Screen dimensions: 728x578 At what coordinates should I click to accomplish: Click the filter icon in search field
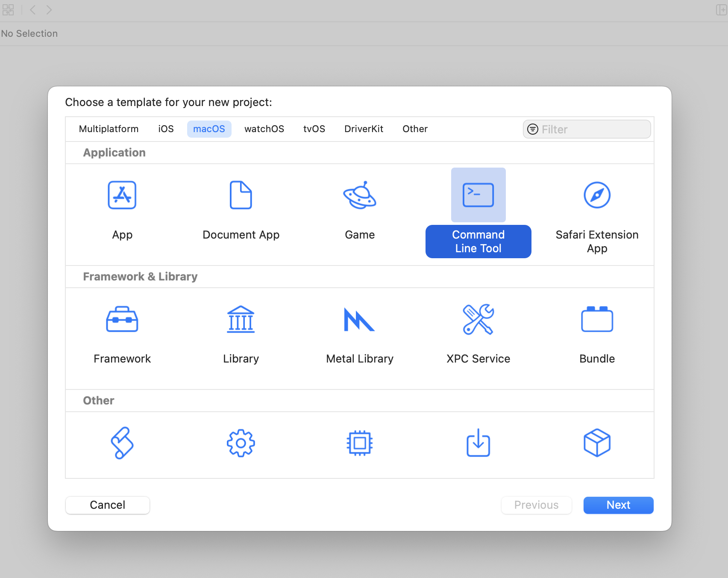(533, 129)
